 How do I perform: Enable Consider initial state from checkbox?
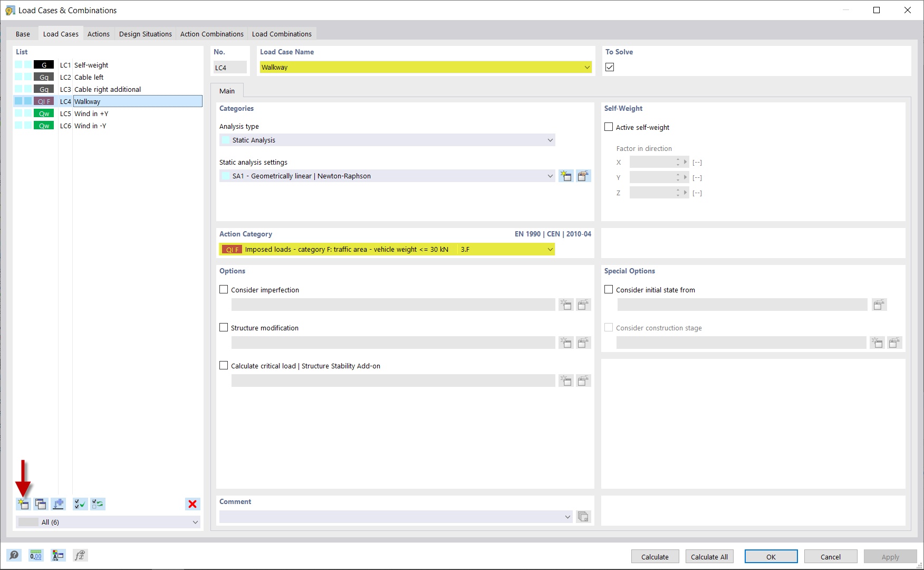609,290
